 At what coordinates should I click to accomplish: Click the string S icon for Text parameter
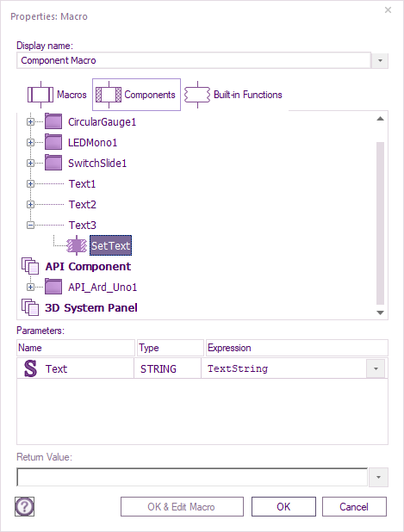[x=30, y=368]
